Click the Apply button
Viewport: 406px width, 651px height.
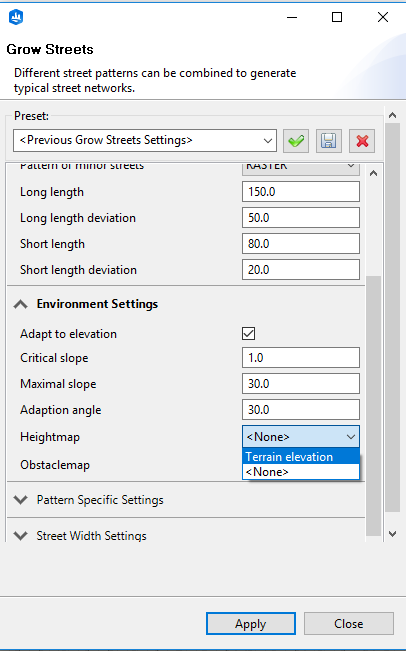[251, 624]
